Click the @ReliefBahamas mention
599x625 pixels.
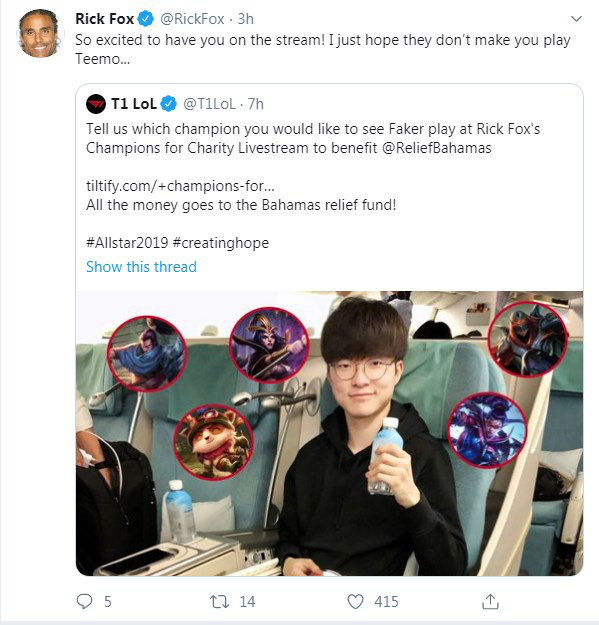click(437, 148)
